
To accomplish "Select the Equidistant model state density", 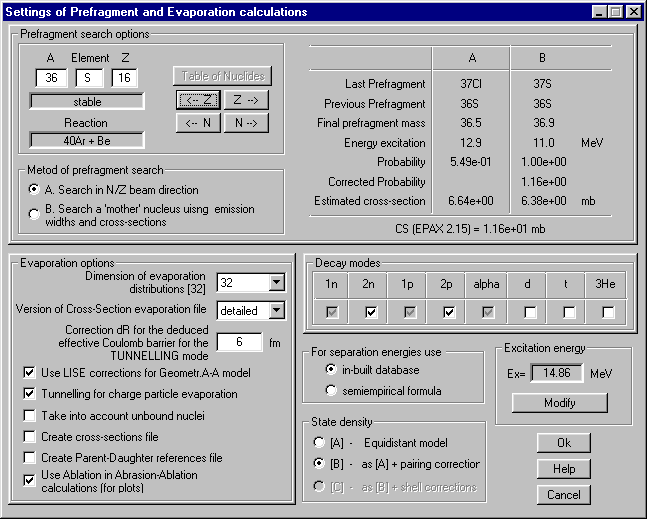I will click(319, 442).
